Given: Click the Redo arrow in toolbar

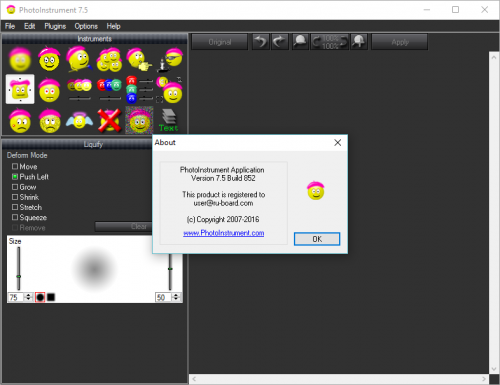Looking at the screenshot, I should 280,42.
